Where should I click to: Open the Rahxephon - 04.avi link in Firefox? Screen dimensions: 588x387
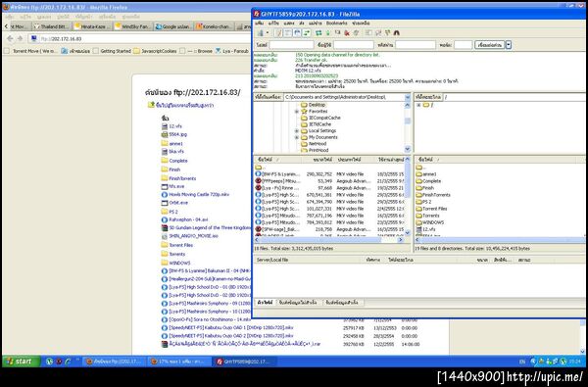[x=184, y=219]
